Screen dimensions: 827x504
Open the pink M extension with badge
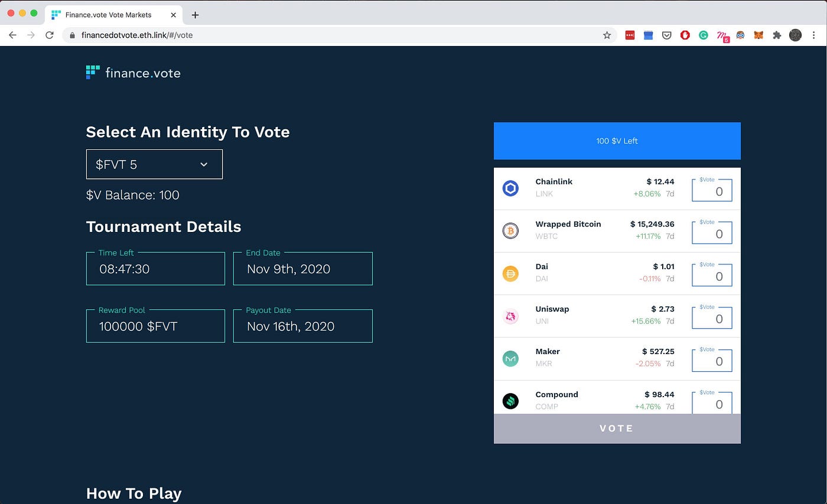722,36
